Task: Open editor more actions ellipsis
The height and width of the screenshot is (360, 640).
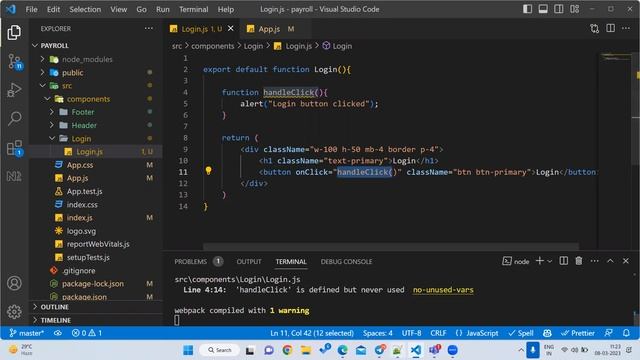Action: click(626, 29)
